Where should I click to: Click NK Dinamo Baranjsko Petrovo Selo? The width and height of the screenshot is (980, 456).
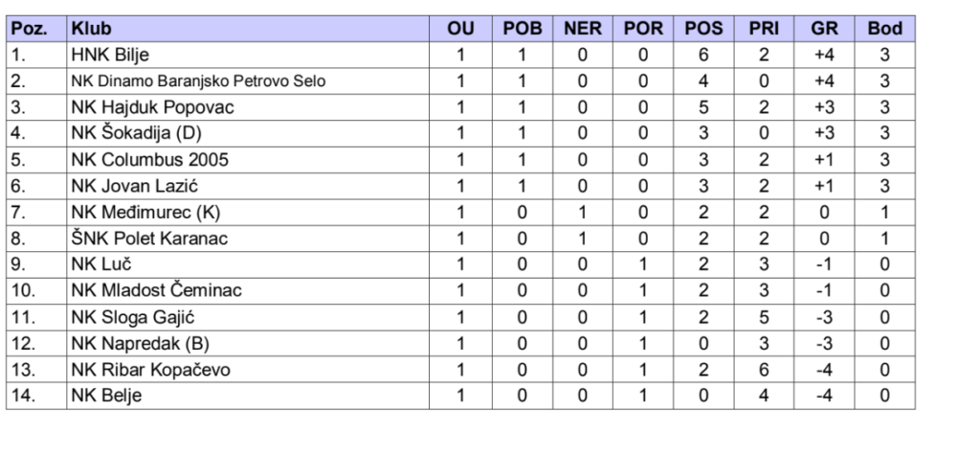pyautogui.click(x=198, y=81)
